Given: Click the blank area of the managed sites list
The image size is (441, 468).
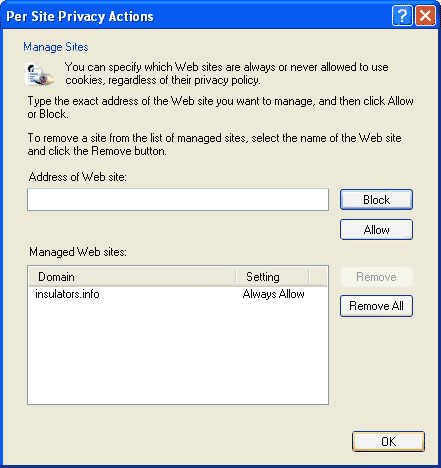Looking at the screenshot, I should click(x=178, y=353).
